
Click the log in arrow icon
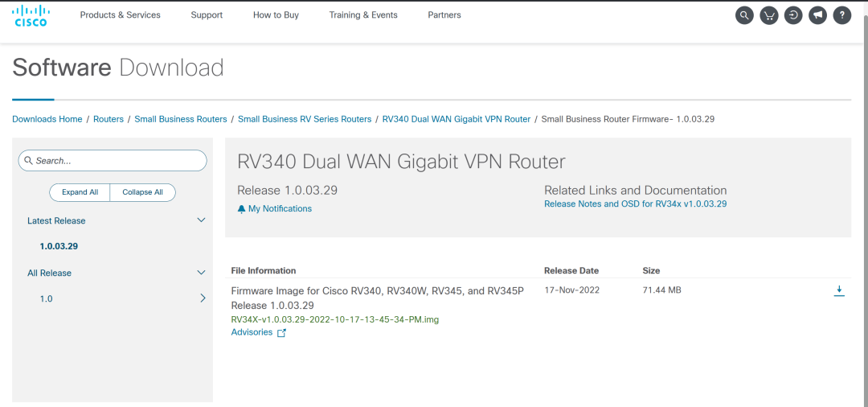(x=793, y=15)
